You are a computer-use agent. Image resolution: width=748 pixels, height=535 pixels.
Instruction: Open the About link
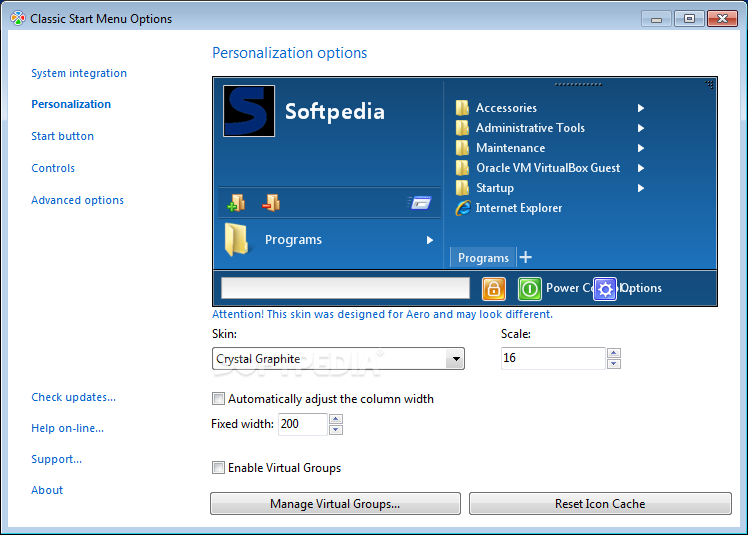coord(47,490)
